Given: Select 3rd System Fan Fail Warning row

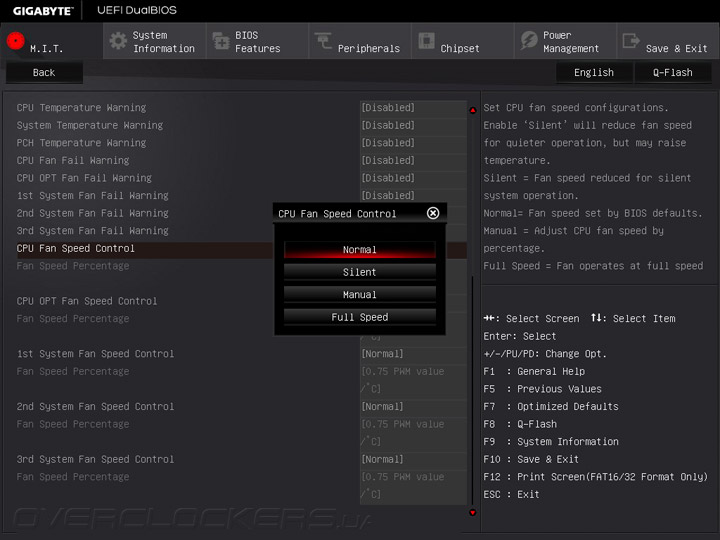Looking at the screenshot, I should click(145, 231).
